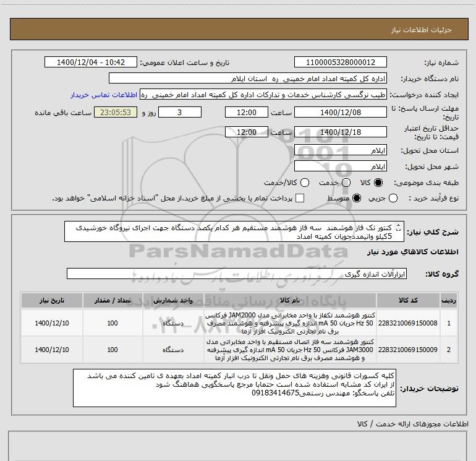Click the کد کالا column header
The height and width of the screenshot is (461, 476).
tap(408, 301)
